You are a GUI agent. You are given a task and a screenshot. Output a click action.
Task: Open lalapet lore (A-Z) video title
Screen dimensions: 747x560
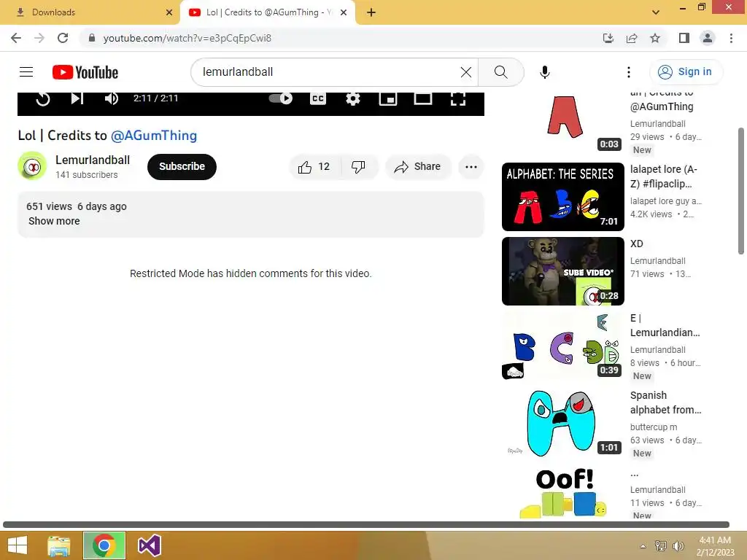click(x=664, y=176)
